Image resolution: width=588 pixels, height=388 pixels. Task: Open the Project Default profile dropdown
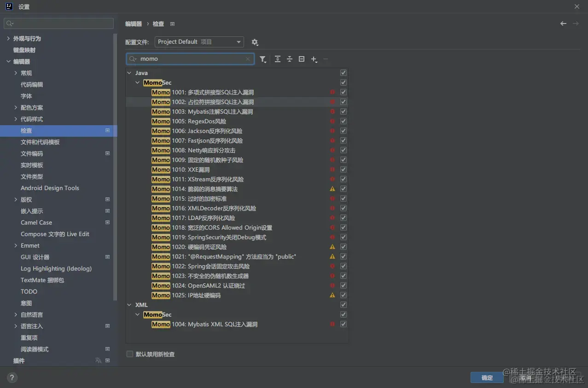199,41
